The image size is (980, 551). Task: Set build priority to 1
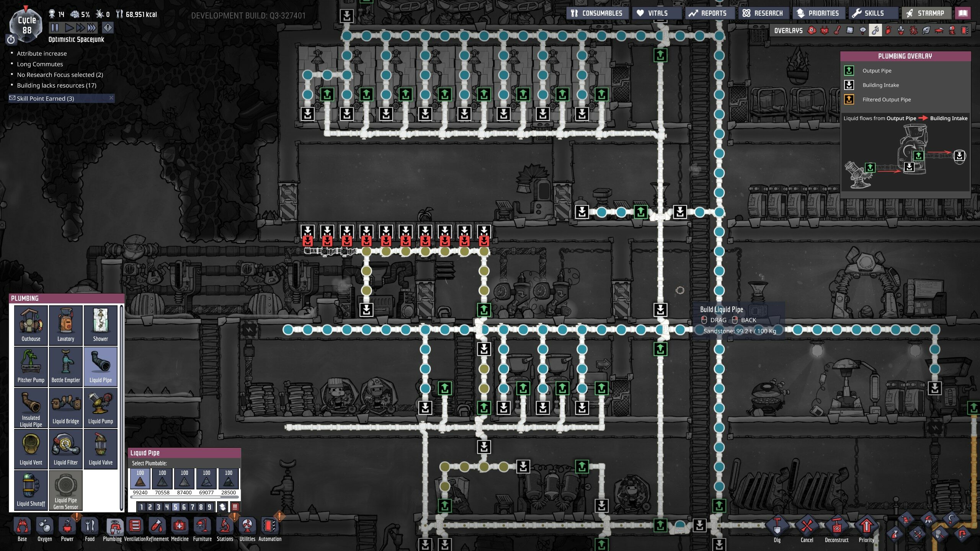pos(141,507)
